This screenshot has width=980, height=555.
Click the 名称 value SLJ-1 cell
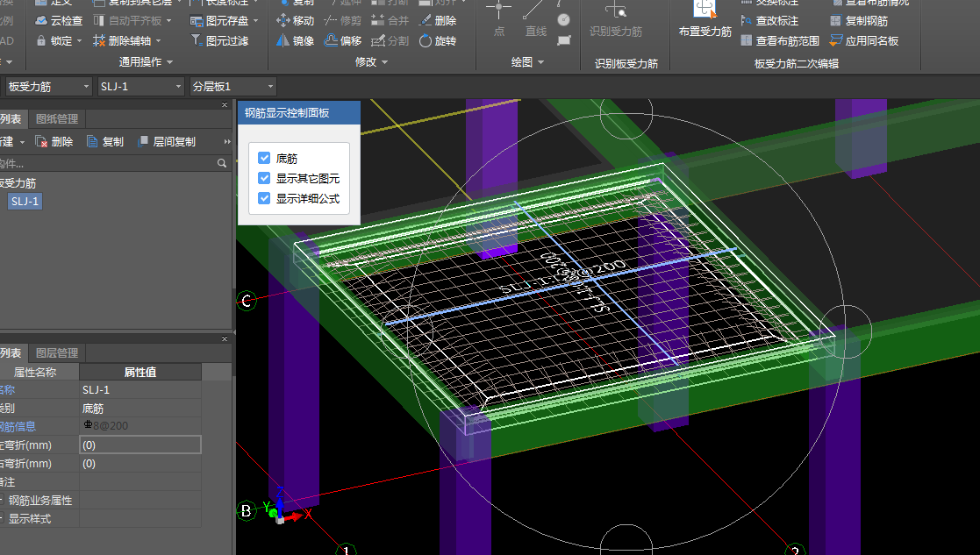tap(140, 389)
